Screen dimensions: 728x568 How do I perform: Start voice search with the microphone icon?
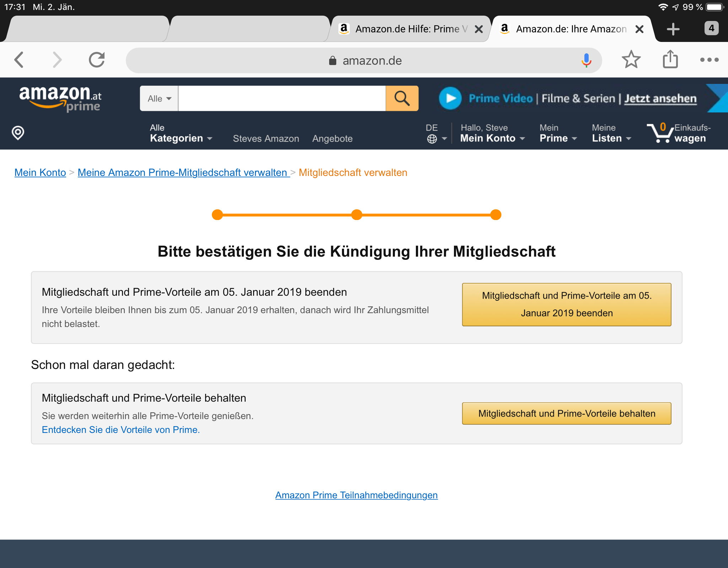click(586, 60)
